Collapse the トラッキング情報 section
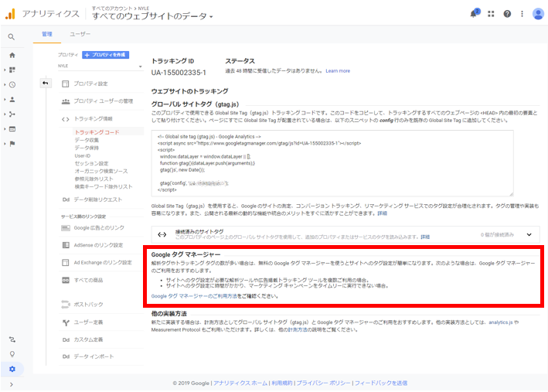The width and height of the screenshot is (548, 392). 93,119
